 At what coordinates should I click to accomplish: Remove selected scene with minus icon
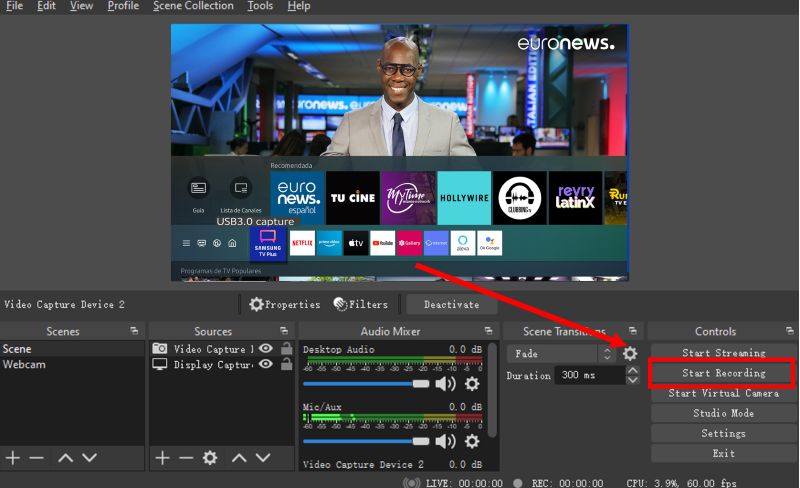click(x=37, y=458)
